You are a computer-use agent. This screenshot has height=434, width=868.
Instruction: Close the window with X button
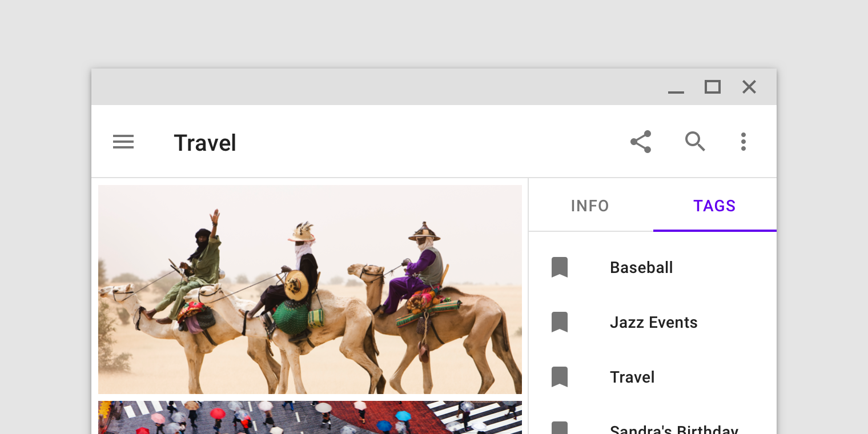[x=749, y=87]
